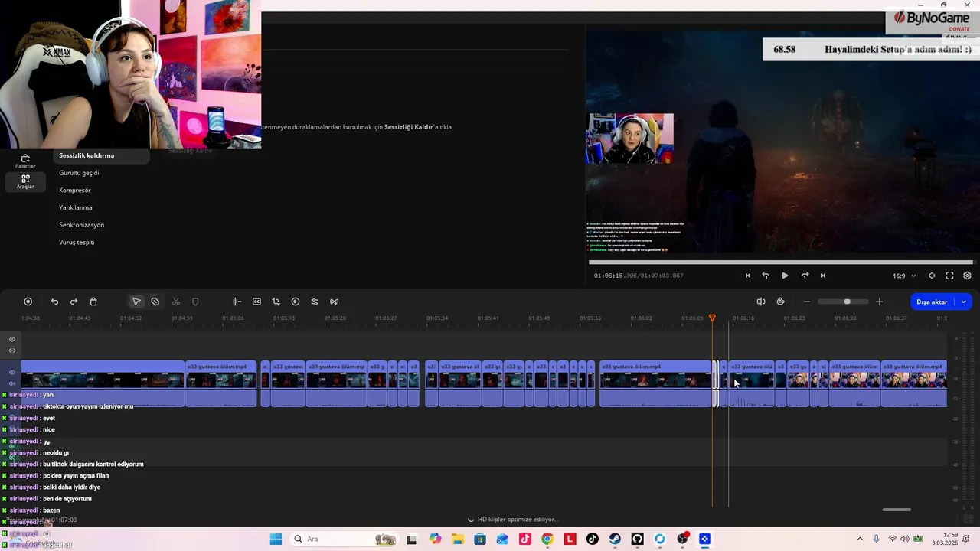Image resolution: width=980 pixels, height=551 pixels.
Task: Open GitHub Desktop from the taskbar
Action: [637, 539]
